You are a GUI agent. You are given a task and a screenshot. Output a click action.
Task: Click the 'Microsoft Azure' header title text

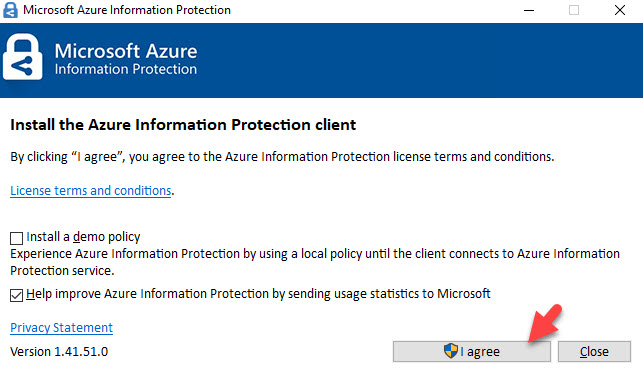pos(126,51)
